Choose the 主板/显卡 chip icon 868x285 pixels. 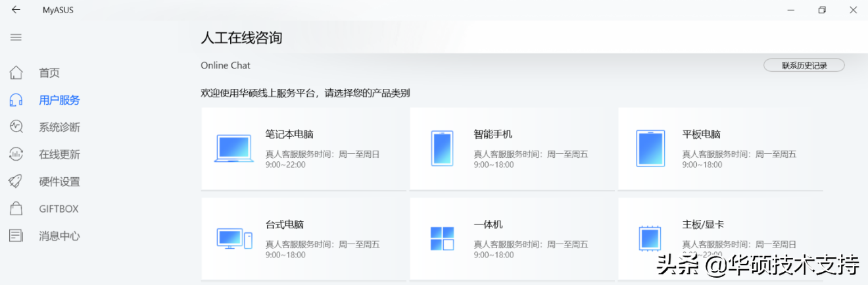[651, 238]
